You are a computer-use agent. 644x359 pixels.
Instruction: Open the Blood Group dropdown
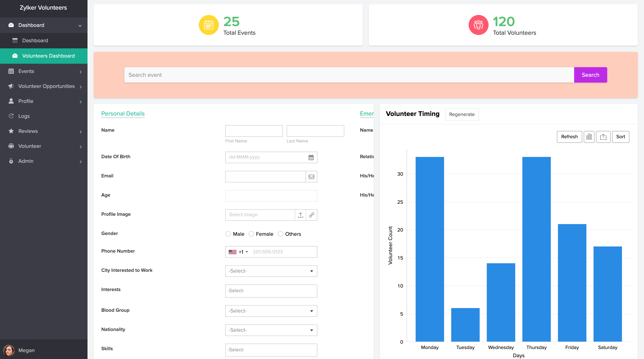271,311
